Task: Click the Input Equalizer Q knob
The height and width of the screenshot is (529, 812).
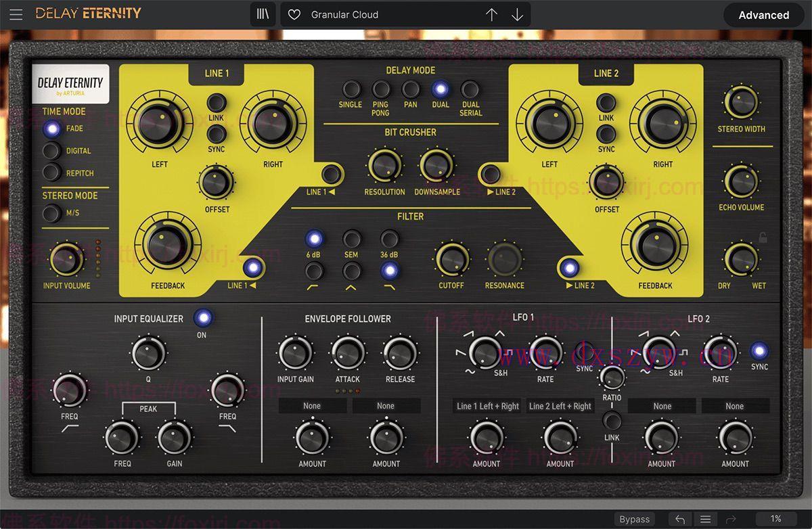Action: tap(148, 353)
